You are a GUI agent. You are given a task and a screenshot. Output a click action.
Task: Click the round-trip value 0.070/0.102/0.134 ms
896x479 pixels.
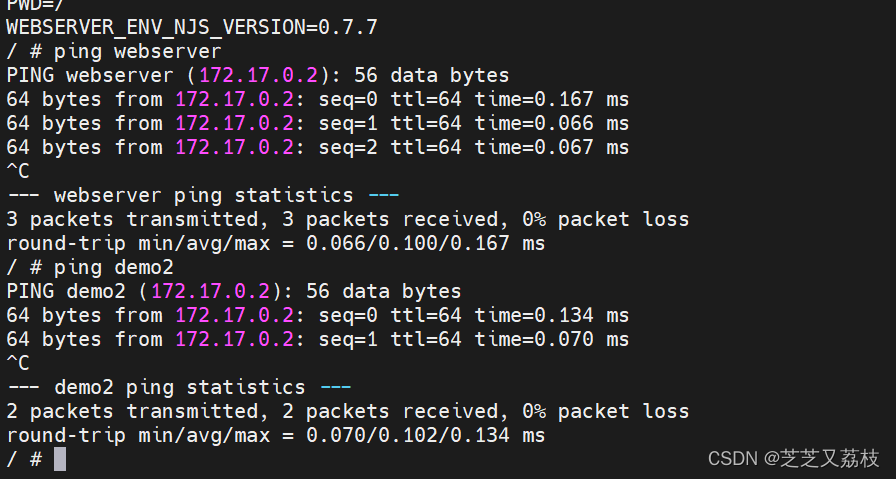click(425, 435)
